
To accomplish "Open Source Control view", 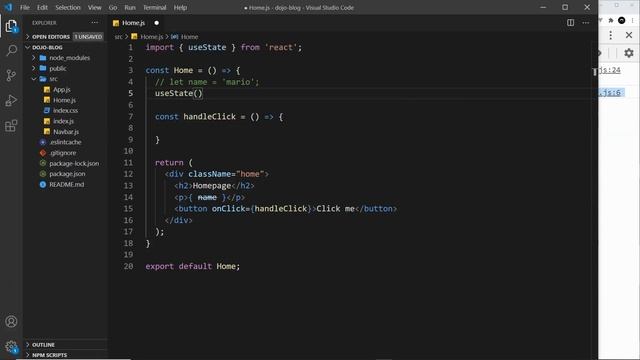I will coord(11,76).
